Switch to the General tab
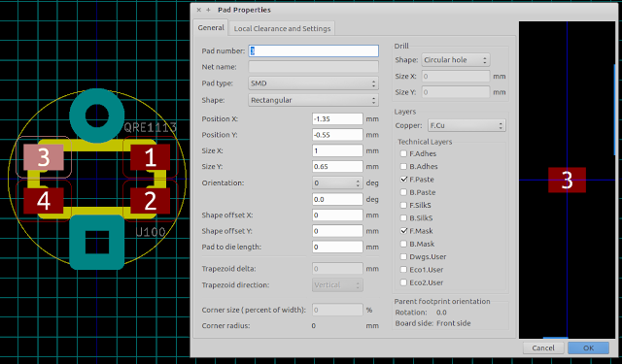The width and height of the screenshot is (622, 364). click(x=211, y=28)
